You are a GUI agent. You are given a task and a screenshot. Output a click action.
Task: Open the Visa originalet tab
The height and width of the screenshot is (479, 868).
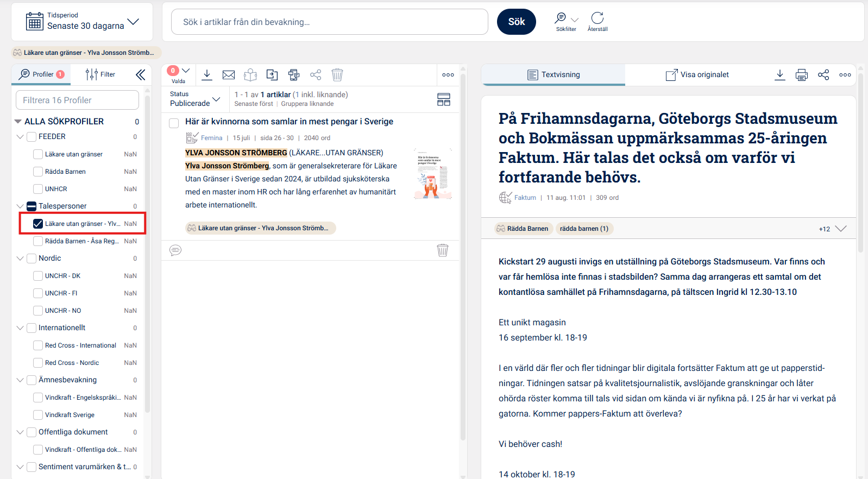(x=697, y=75)
